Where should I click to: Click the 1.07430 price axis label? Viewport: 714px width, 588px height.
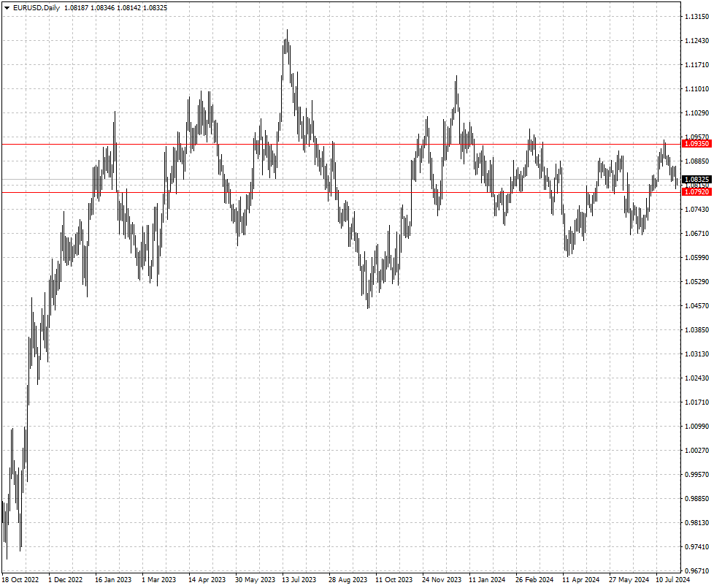(x=696, y=210)
